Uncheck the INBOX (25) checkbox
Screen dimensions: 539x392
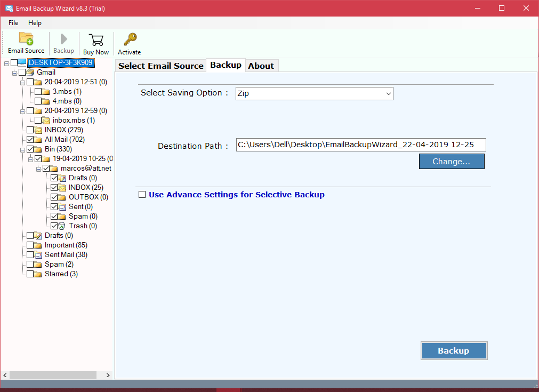click(x=54, y=187)
